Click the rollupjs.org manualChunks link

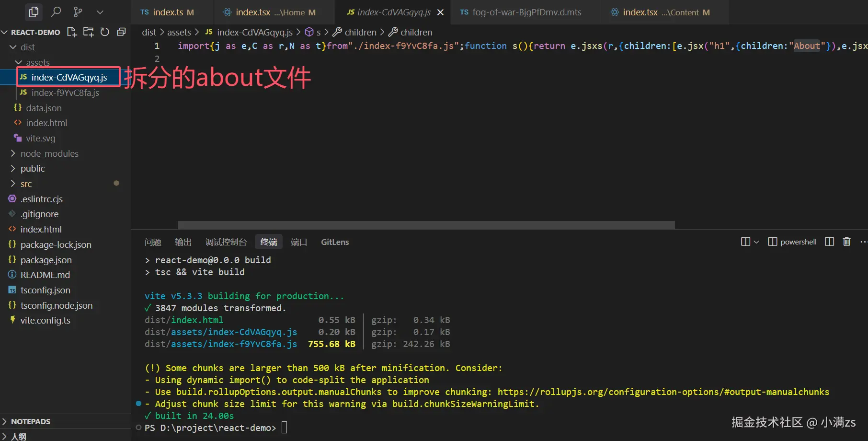663,392
